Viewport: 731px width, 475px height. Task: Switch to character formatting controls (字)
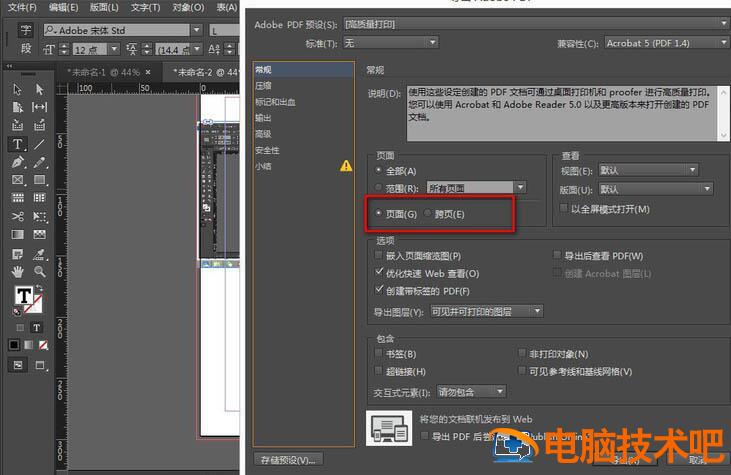coord(26,30)
